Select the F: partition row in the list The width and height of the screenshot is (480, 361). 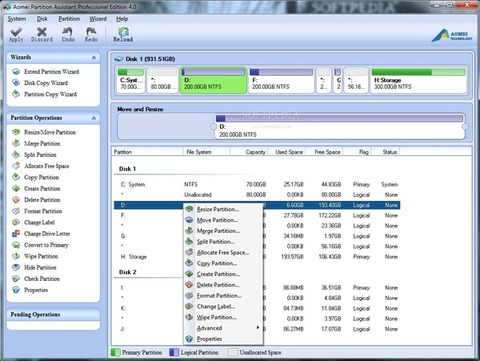click(257, 215)
